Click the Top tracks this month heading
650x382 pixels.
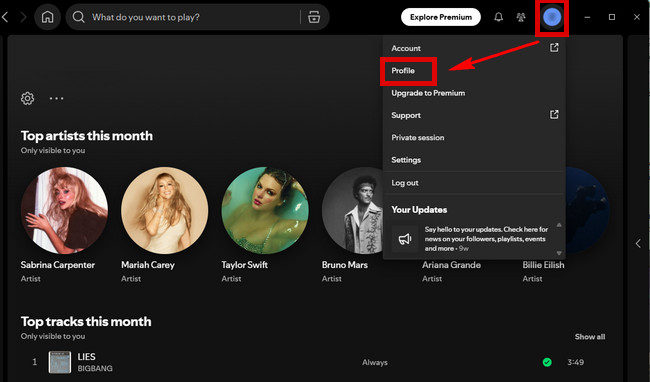coord(86,322)
